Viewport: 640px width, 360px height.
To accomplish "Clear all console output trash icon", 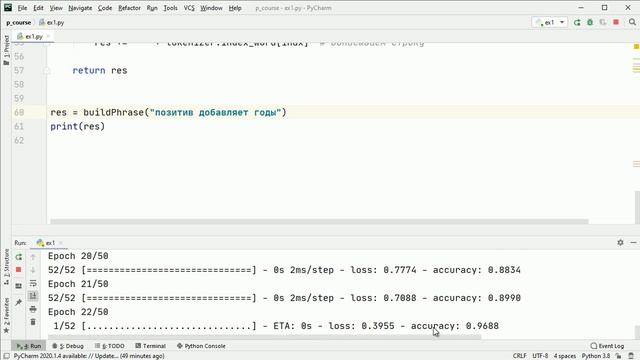I will pyautogui.click(x=33, y=322).
